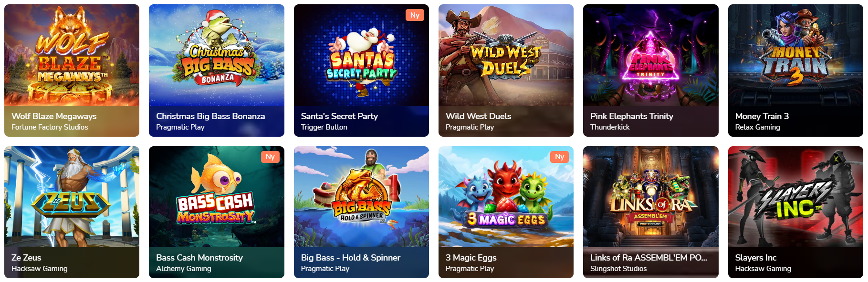Screen dimensions: 868x282
Task: Select the Thunderkick provider name
Action: point(610,127)
